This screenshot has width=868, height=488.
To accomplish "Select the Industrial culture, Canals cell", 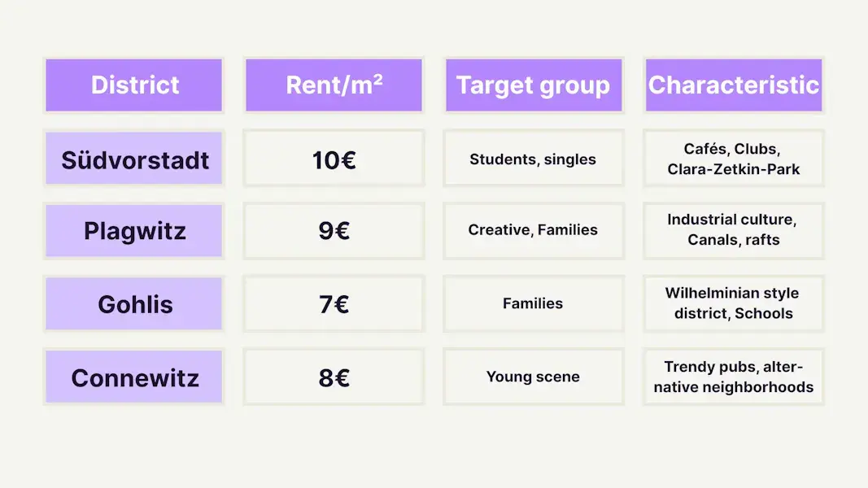I will click(x=734, y=231).
